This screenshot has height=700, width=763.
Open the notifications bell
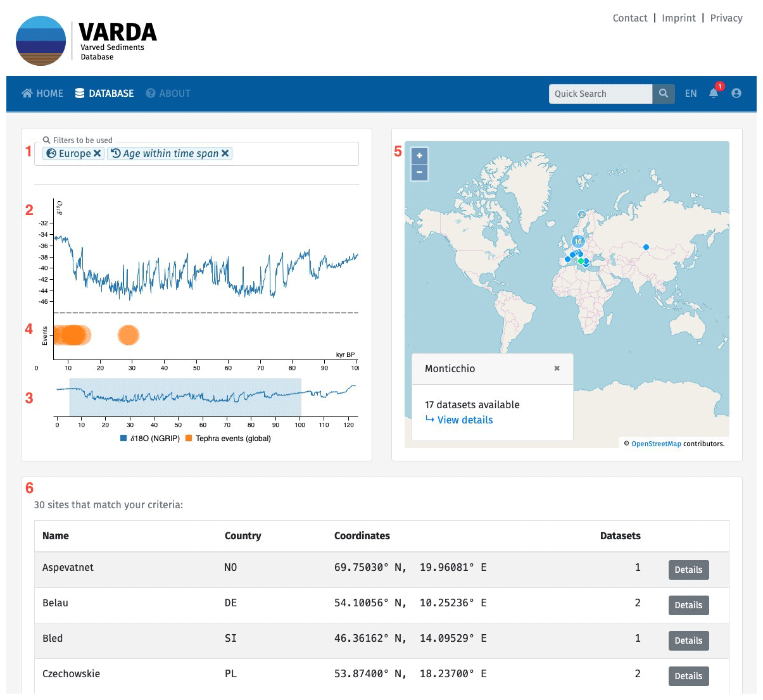714,93
